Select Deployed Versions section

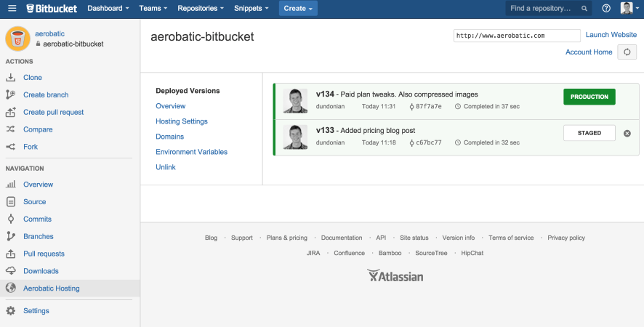coord(188,91)
